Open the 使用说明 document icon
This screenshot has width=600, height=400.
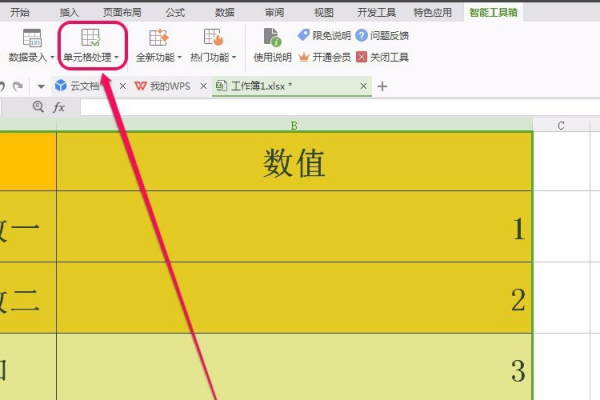click(272, 37)
